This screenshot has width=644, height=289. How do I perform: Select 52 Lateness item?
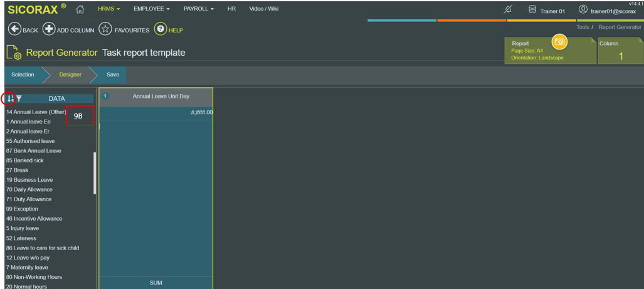coord(21,238)
